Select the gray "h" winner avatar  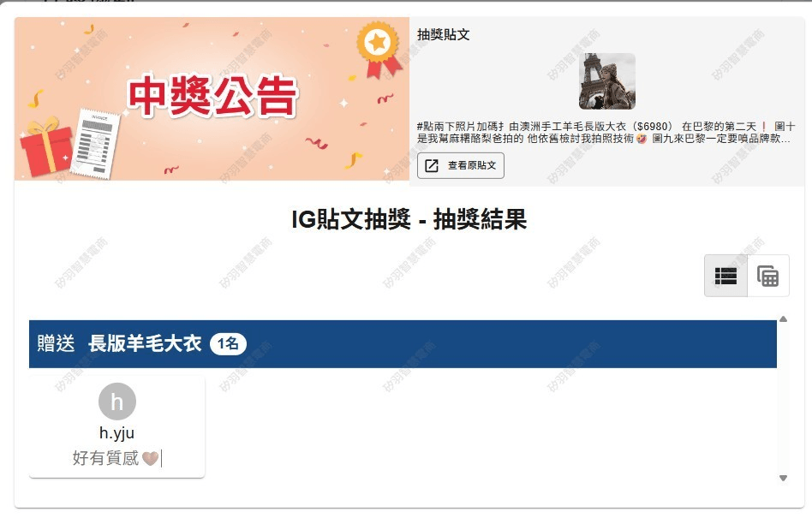click(x=117, y=402)
